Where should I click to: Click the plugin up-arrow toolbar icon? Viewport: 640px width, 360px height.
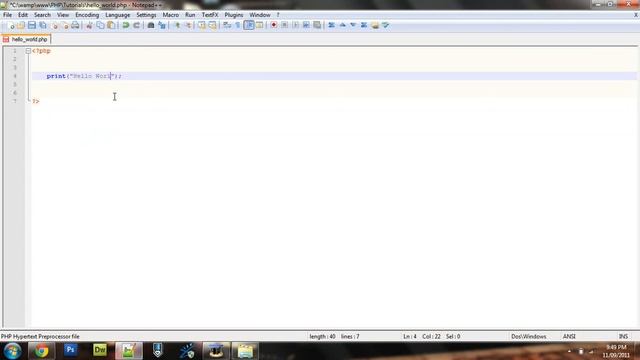342,25
